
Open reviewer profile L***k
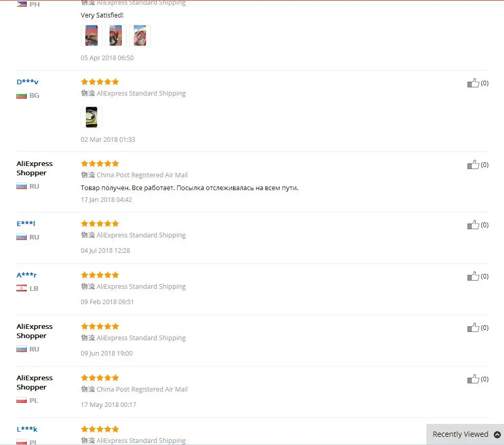coord(27,429)
